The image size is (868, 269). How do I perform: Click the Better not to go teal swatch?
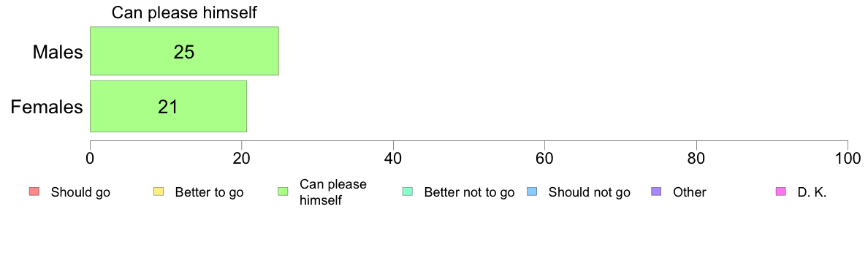pyautogui.click(x=407, y=192)
